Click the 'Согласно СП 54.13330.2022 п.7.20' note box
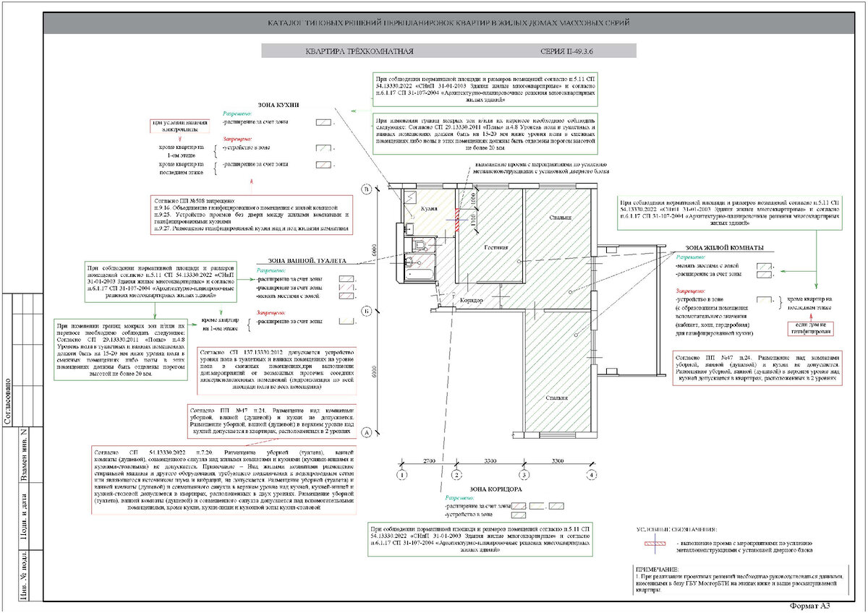This screenshot has height=613, width=868. tap(226, 480)
